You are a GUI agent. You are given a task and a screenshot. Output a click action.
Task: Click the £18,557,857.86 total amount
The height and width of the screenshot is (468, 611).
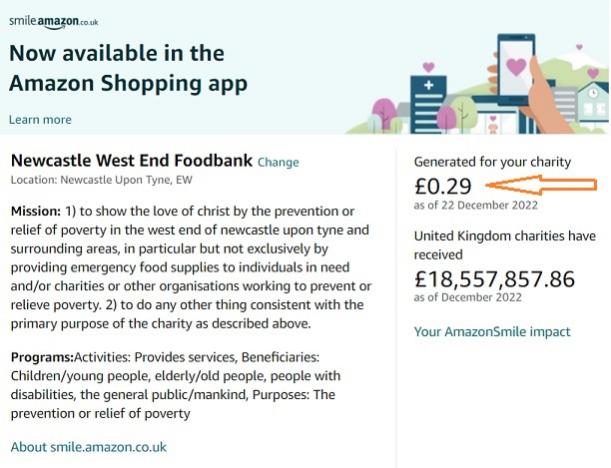pyautogui.click(x=495, y=279)
